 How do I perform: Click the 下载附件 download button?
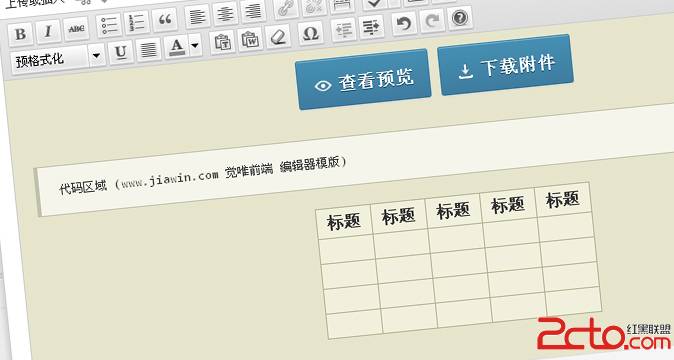point(506,65)
